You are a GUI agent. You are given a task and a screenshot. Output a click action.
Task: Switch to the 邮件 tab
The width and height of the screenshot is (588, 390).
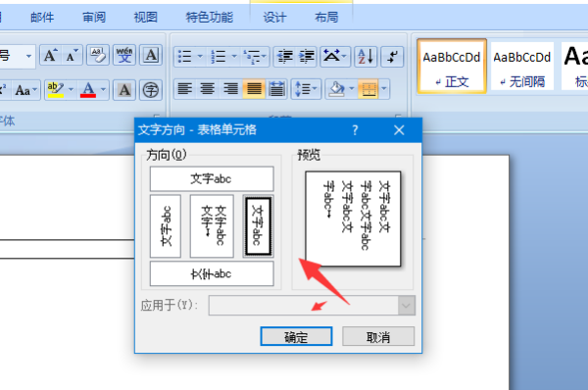pos(42,18)
